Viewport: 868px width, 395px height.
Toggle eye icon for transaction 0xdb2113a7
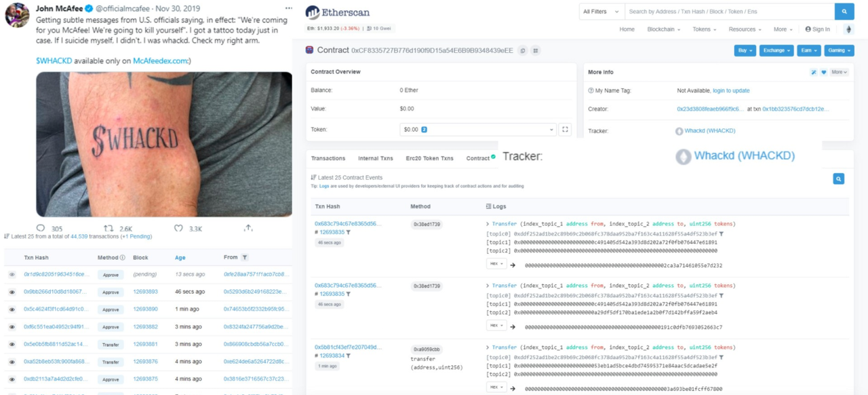point(12,379)
